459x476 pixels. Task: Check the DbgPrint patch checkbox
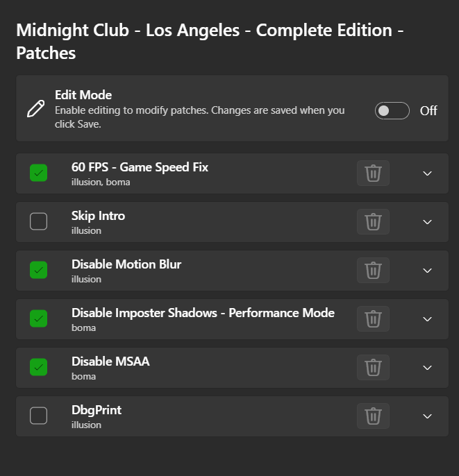[39, 416]
